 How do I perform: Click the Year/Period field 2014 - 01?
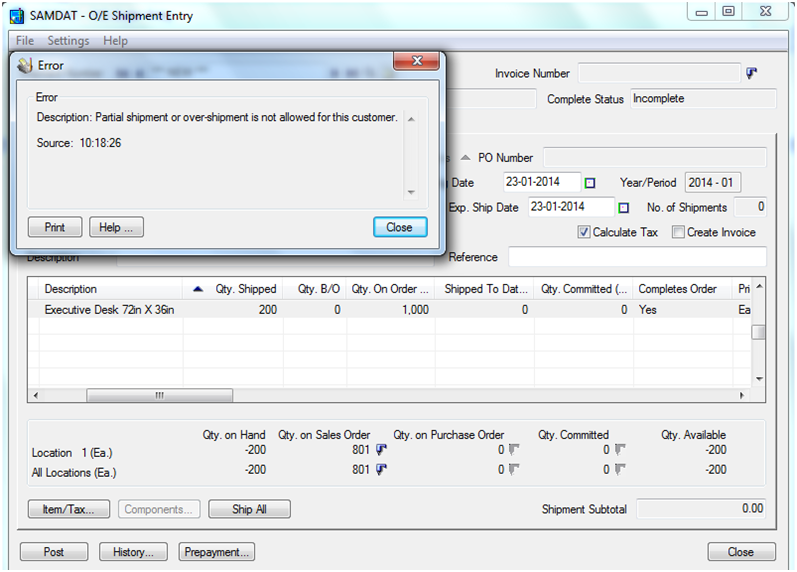(x=713, y=183)
